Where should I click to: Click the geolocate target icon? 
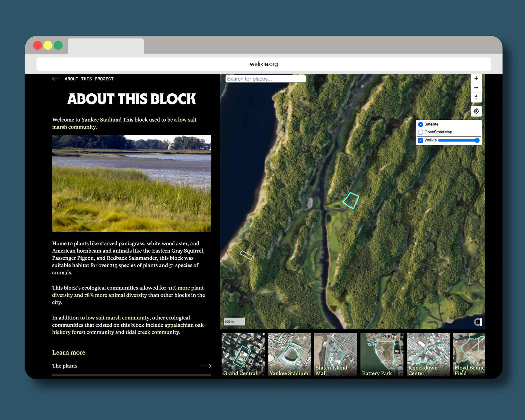[476, 111]
